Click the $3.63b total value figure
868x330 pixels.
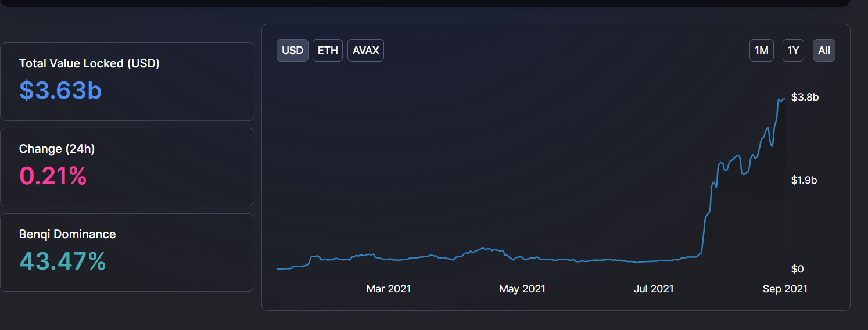60,90
